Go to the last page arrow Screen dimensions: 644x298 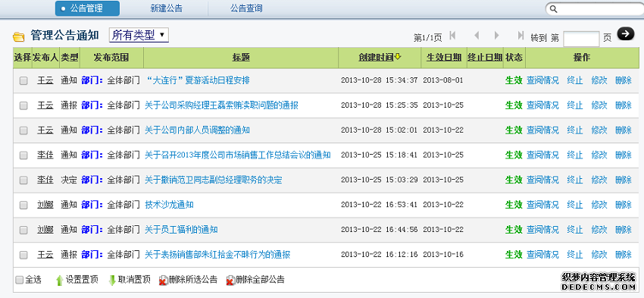[521, 36]
